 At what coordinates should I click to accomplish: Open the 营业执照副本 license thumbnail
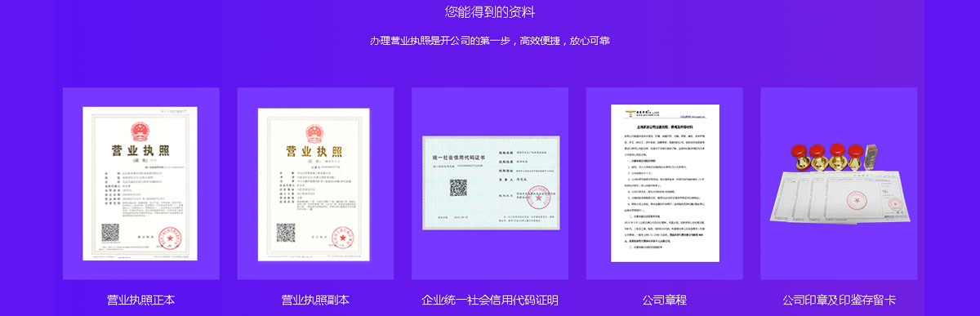point(314,184)
